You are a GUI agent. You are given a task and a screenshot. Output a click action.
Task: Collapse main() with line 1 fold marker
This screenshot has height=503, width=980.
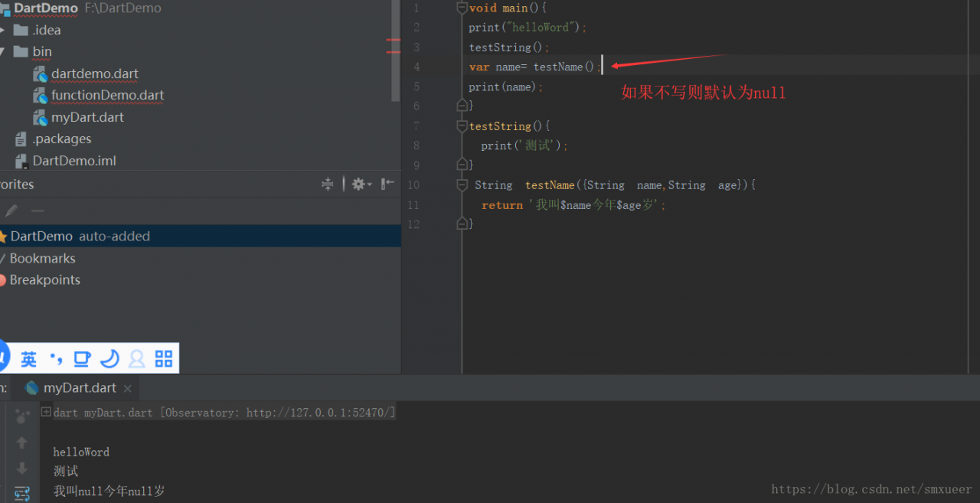point(462,8)
